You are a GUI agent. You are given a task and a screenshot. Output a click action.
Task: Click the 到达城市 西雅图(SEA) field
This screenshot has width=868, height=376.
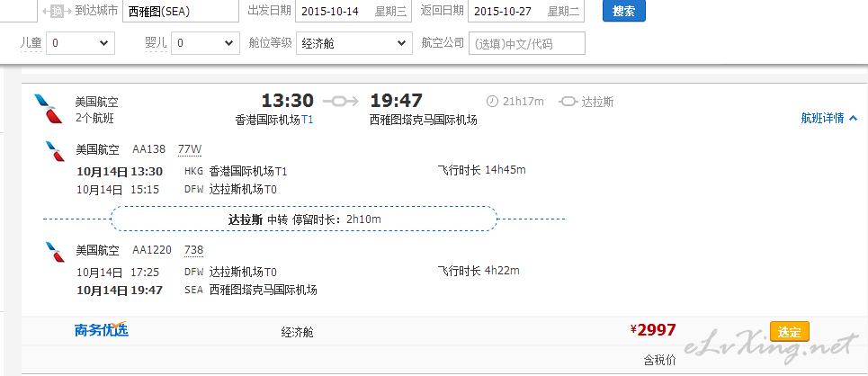coord(179,12)
